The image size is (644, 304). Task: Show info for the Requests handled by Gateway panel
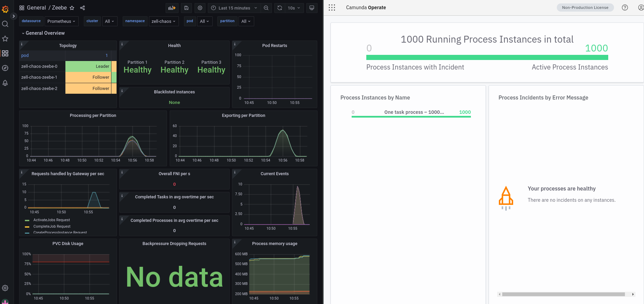click(21, 172)
